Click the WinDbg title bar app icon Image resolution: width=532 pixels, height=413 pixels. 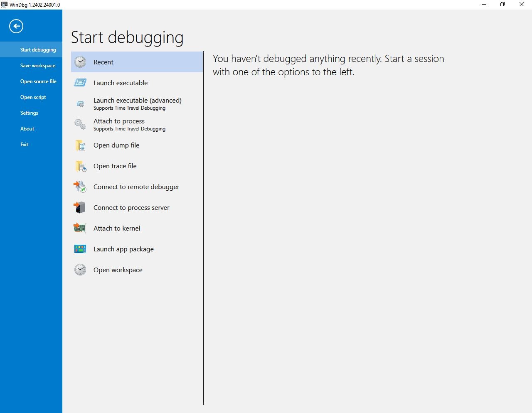pos(4,5)
